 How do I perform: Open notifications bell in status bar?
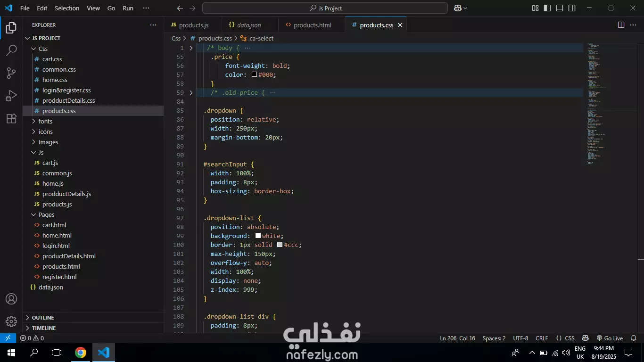(x=633, y=338)
